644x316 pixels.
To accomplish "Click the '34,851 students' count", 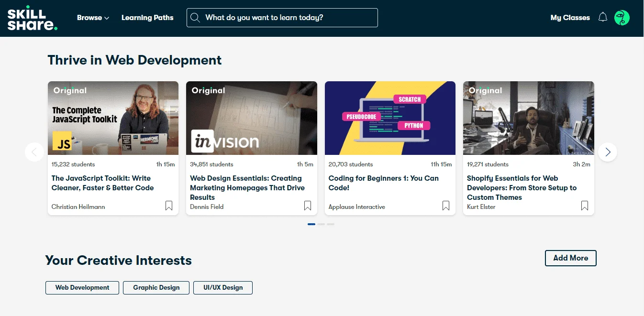I will click(x=212, y=164).
